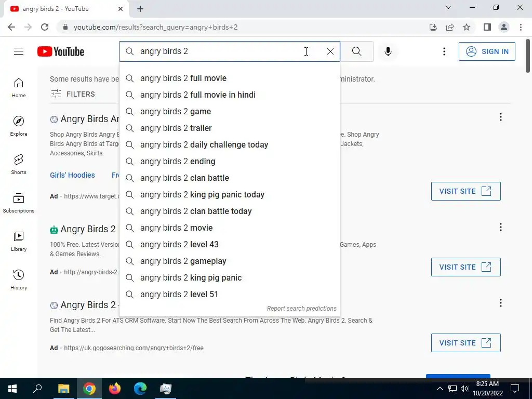Open the Windows notification center
This screenshot has width=532, height=399.
[515, 389]
